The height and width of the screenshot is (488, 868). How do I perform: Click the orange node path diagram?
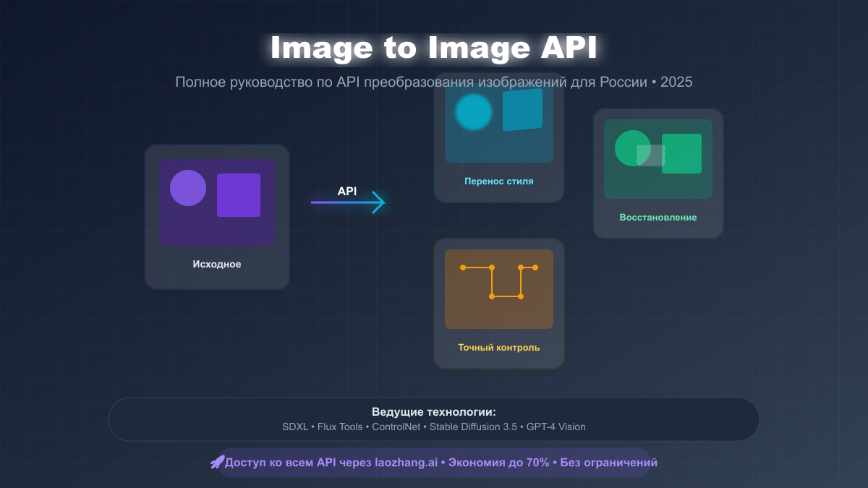[x=499, y=281]
